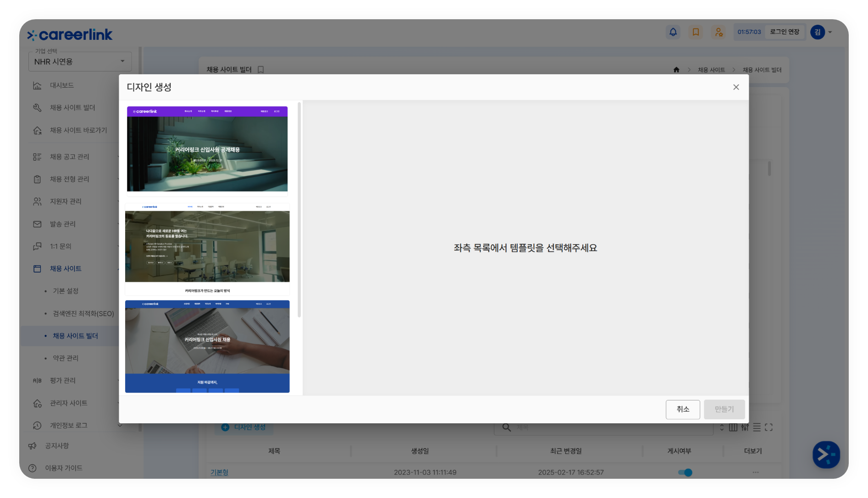Click the filter sliders icon in table toolbar
Viewport: 868px width, 498px height.
coord(745,427)
